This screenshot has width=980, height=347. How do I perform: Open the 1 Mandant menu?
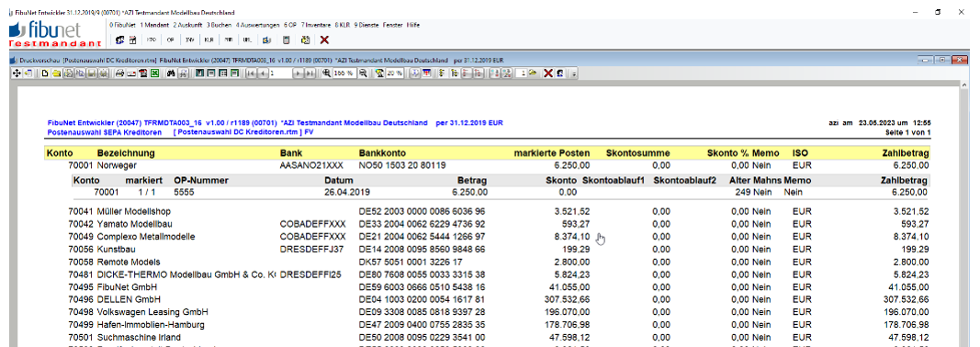(x=154, y=25)
